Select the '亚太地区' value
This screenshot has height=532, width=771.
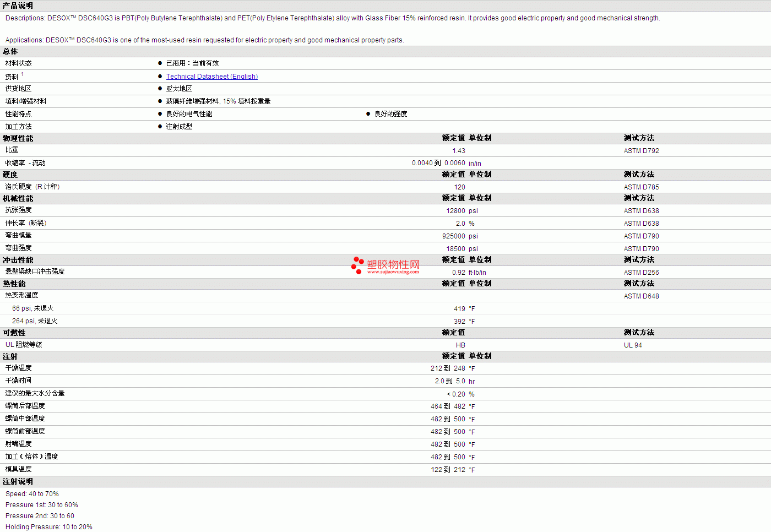pos(180,89)
